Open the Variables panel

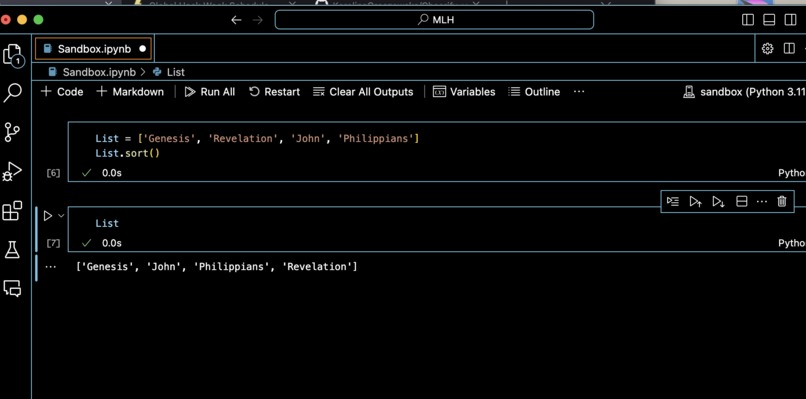pyautogui.click(x=464, y=92)
